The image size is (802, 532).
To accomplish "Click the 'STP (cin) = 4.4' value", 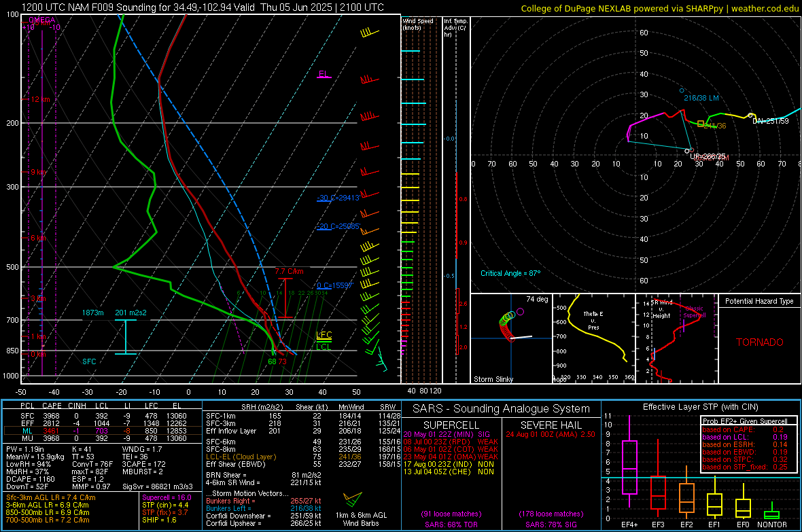I will click(165, 505).
